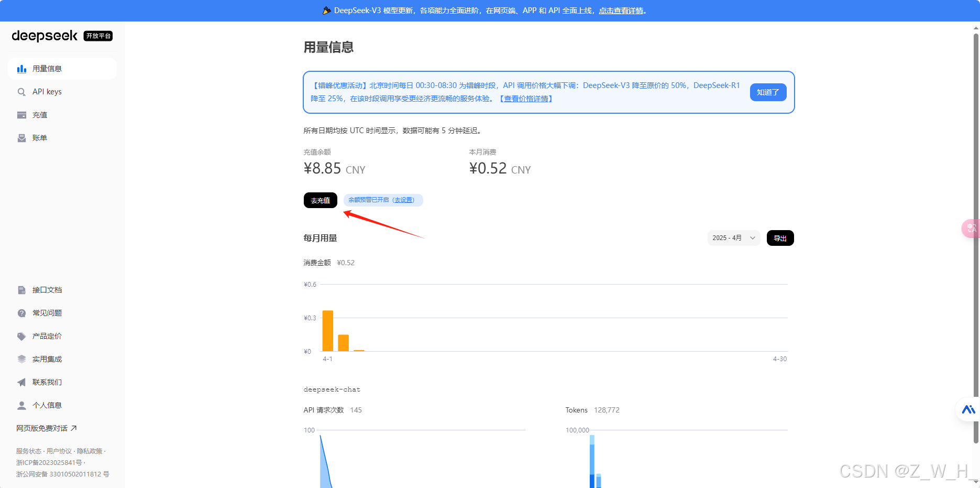Viewport: 980px width, 488px height.
Task: Open the API keys menu item
Action: pyautogui.click(x=62, y=92)
